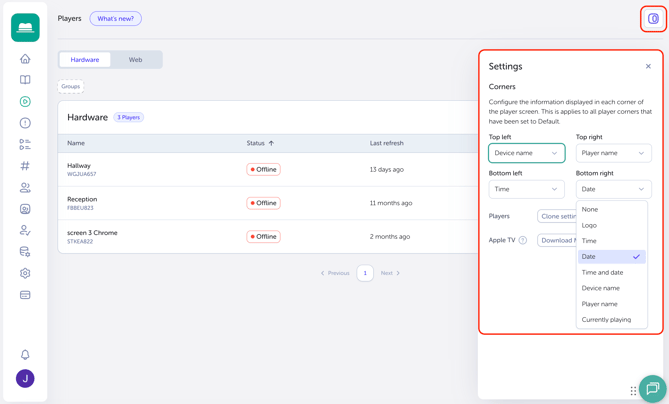
Task: Open the Hallway player row
Action: coord(268,169)
